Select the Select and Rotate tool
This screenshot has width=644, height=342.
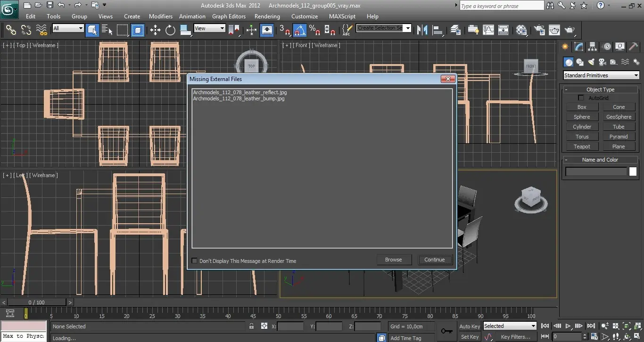[170, 30]
